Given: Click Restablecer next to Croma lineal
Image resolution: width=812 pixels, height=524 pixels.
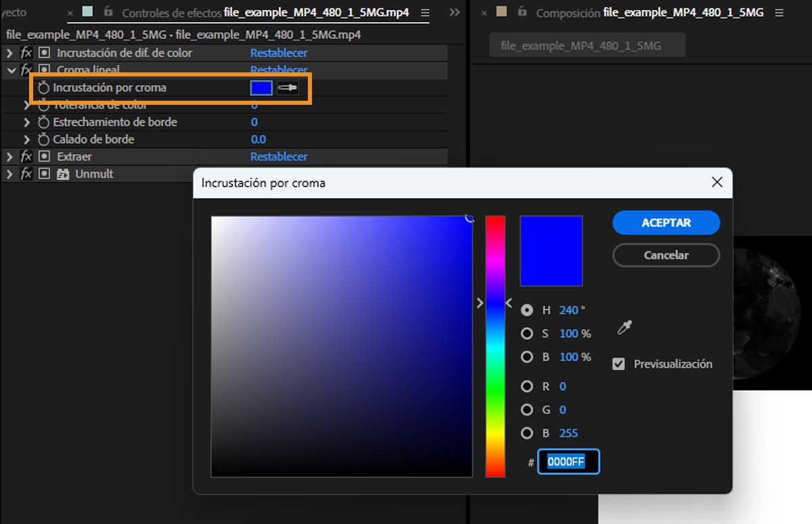Looking at the screenshot, I should (278, 70).
